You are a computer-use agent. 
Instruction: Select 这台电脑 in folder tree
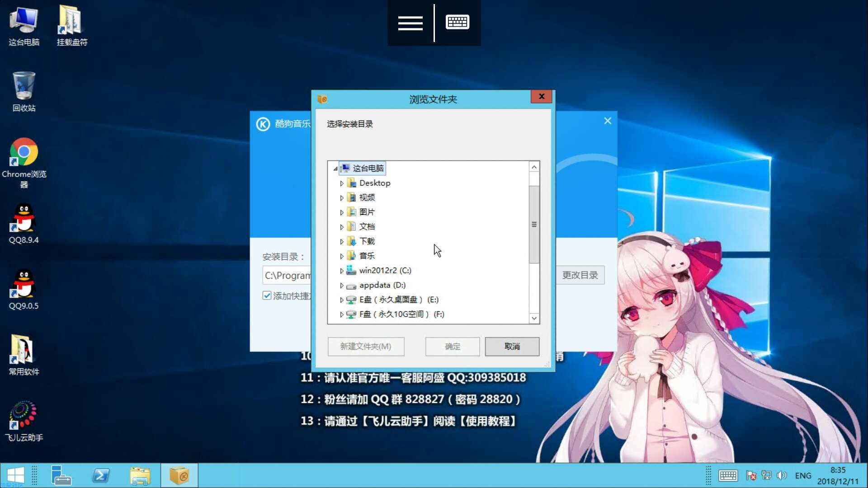tap(363, 169)
